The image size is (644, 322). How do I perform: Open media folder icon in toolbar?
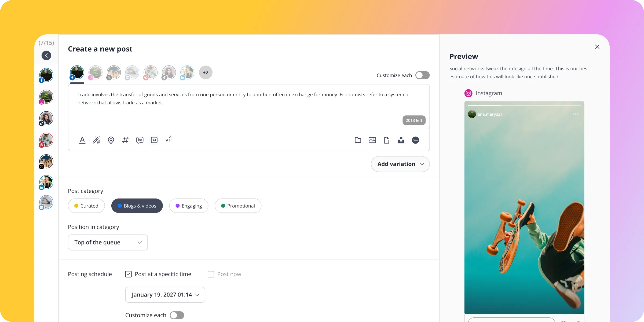[358, 140]
